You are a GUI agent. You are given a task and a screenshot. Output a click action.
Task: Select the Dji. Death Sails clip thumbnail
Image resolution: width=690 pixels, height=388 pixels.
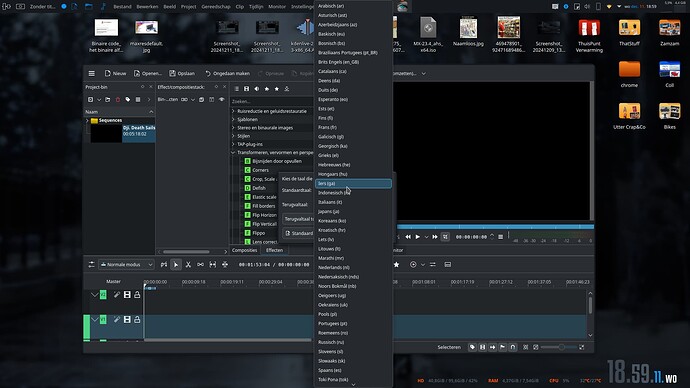(106, 134)
